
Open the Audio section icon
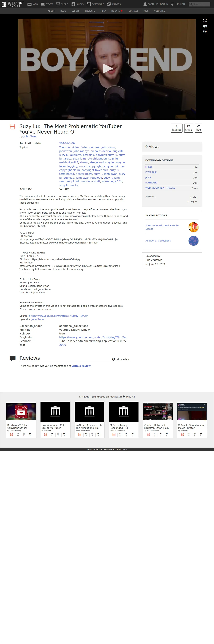[73, 4]
